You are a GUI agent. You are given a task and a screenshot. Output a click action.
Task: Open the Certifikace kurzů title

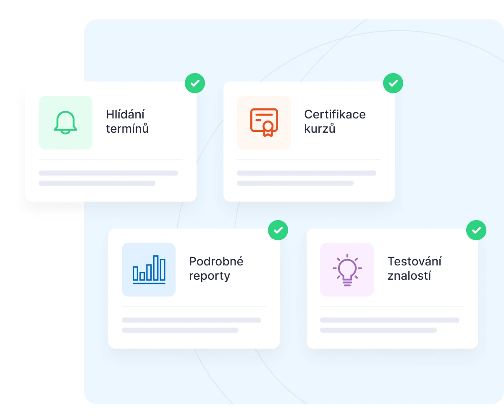tap(335, 121)
